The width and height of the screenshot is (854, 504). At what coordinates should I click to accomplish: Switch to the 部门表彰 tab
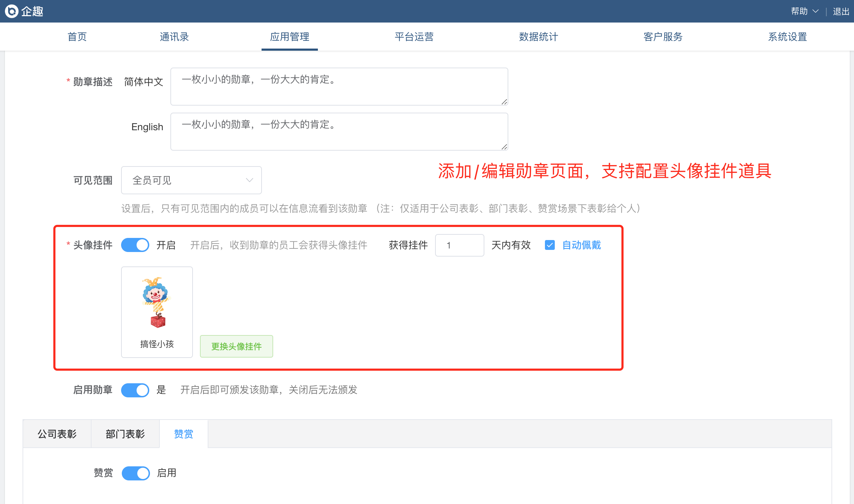[x=125, y=434]
